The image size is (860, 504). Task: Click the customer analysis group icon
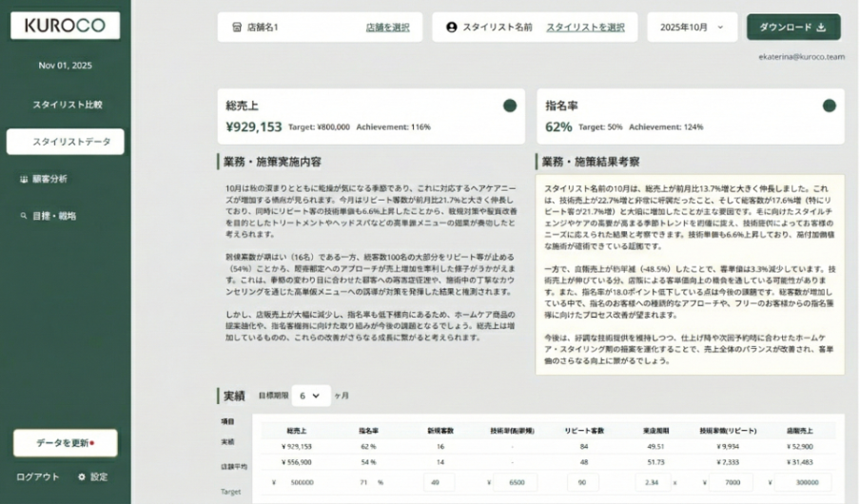(23, 179)
